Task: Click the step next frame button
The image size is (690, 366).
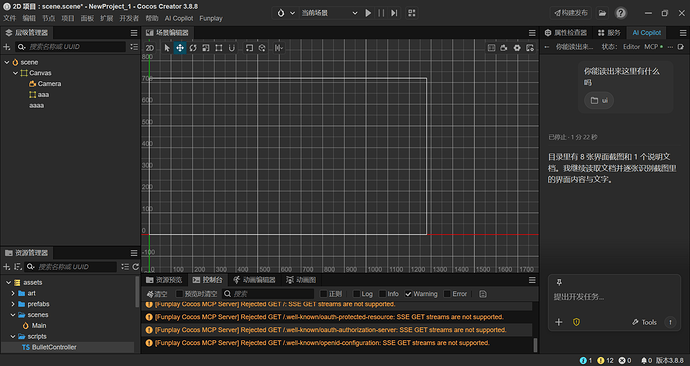Action: (x=394, y=13)
